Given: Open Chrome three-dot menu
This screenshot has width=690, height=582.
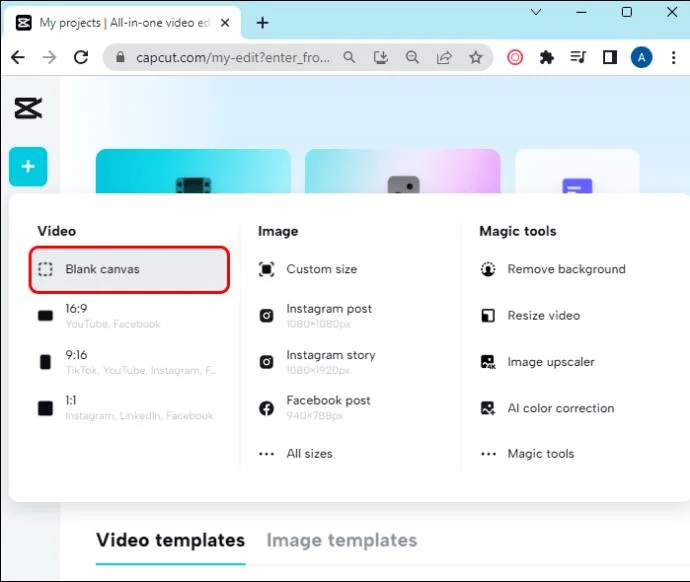Looking at the screenshot, I should pos(673,57).
